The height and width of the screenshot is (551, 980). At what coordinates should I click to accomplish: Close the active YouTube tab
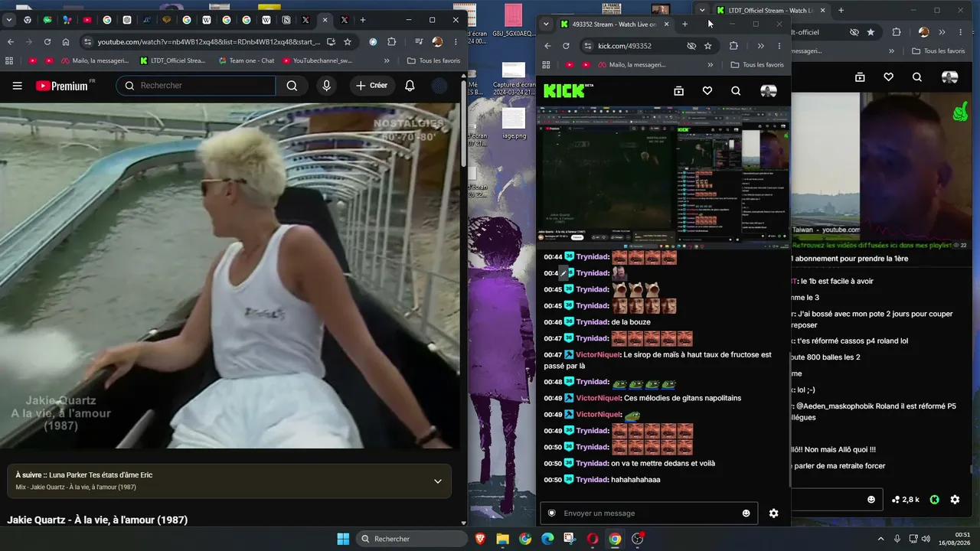tap(325, 20)
